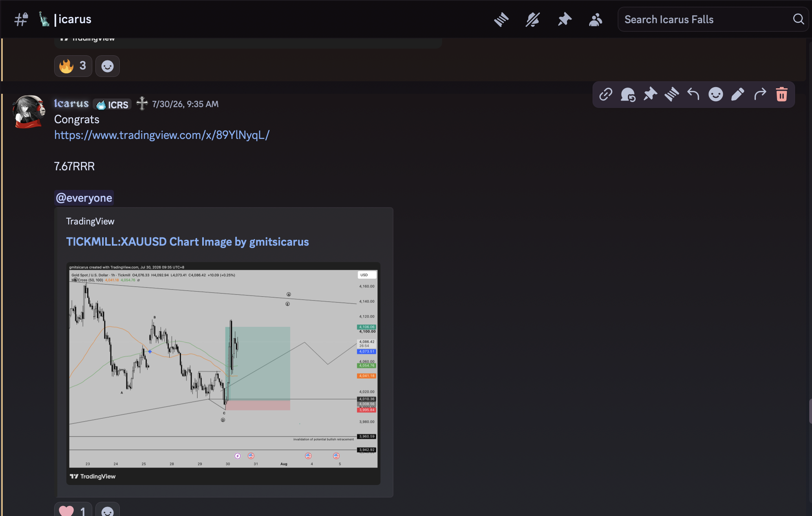Click the ICRS server tag badge

112,104
